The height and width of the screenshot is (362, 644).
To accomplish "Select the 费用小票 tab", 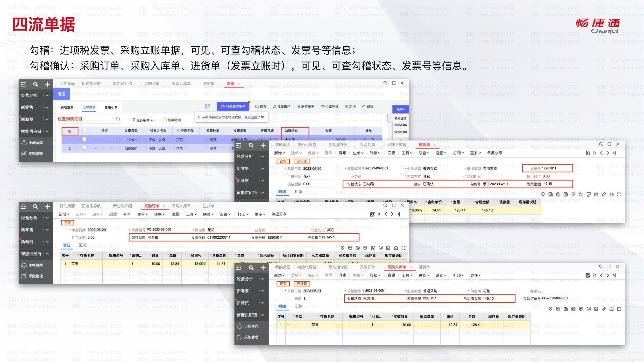I will click(111, 107).
